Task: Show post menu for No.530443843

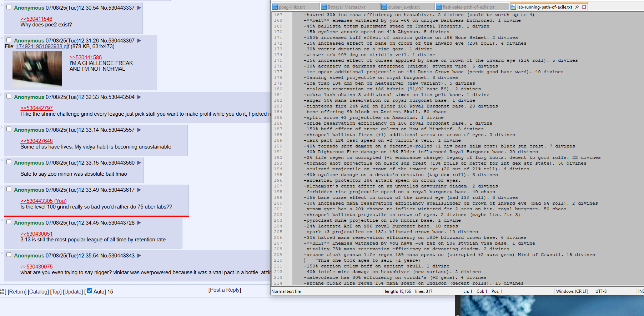Action: pyautogui.click(x=139, y=256)
